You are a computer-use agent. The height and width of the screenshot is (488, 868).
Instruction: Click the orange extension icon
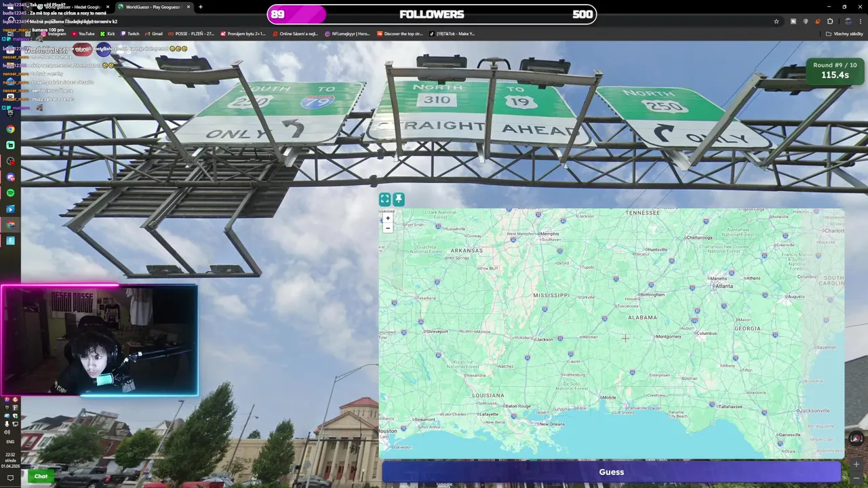tap(818, 21)
